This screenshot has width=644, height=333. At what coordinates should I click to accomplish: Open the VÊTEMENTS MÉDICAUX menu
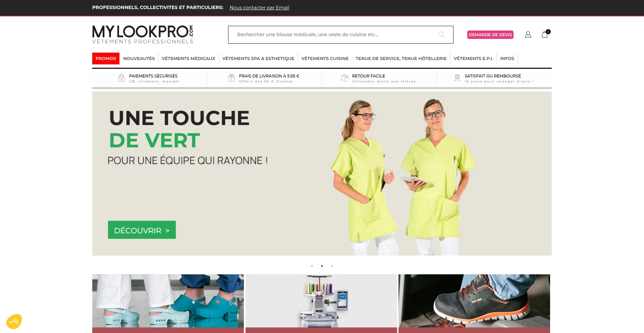[189, 58]
